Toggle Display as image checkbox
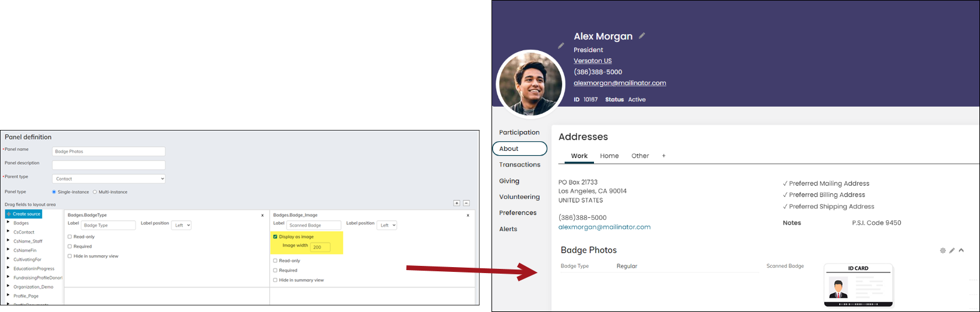The height and width of the screenshot is (312, 980). [x=275, y=237]
